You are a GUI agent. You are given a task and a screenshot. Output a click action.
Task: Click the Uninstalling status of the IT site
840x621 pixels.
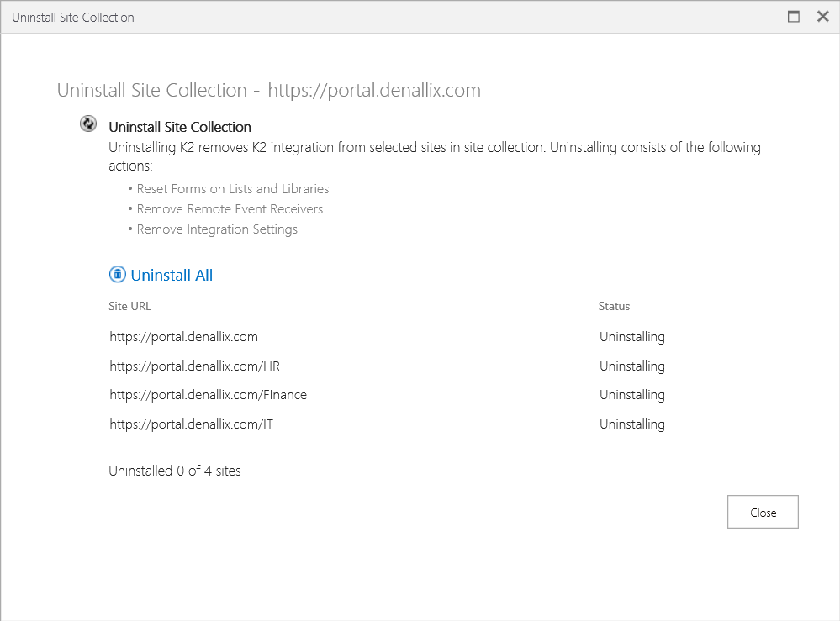tap(631, 424)
